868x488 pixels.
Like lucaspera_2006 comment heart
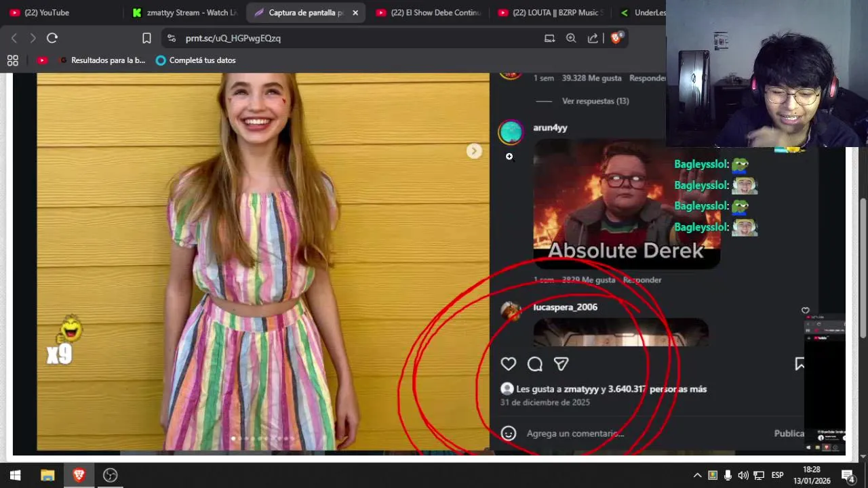pyautogui.click(x=805, y=310)
